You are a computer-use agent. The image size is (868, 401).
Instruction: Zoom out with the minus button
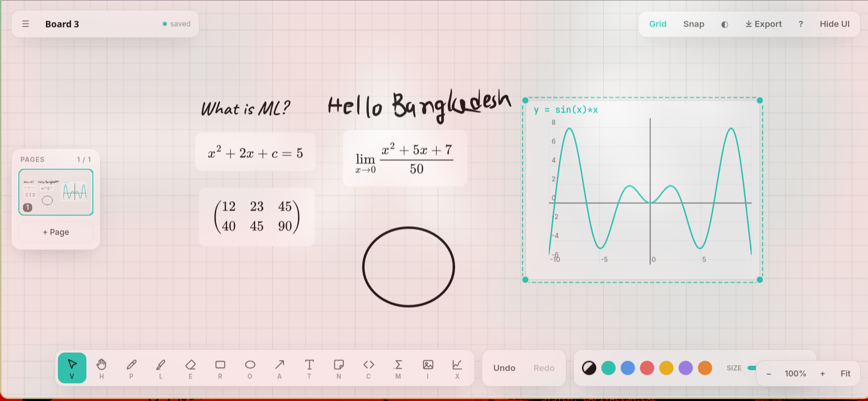click(769, 374)
